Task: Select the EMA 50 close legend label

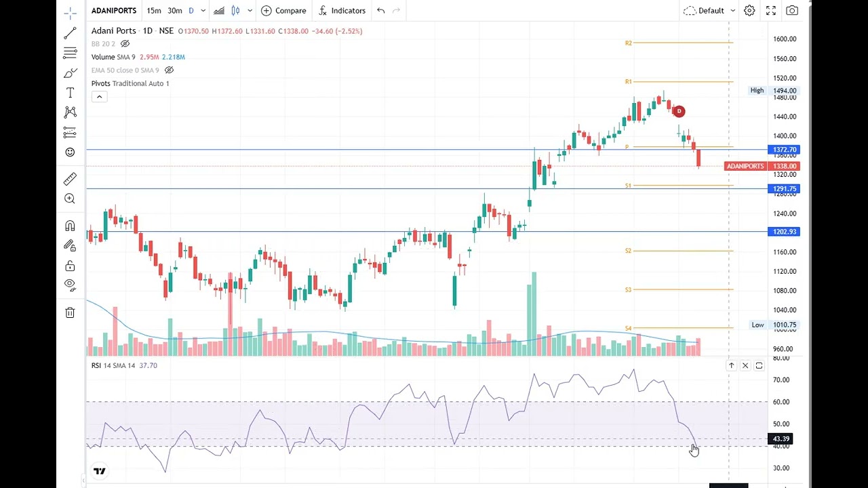Action: coord(125,70)
